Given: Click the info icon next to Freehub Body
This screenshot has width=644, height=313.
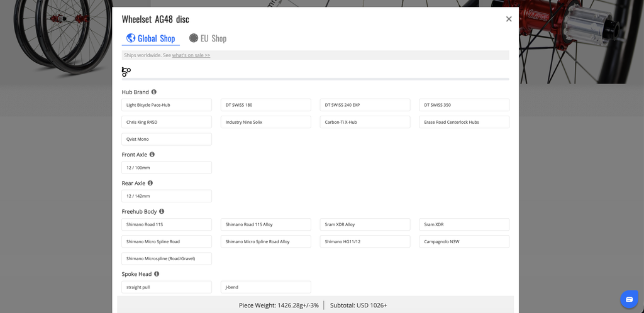Looking at the screenshot, I should coord(162,211).
